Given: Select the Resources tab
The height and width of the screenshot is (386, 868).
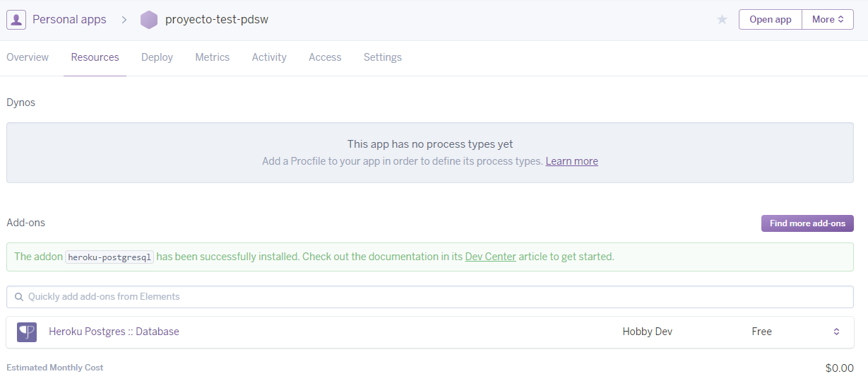Looking at the screenshot, I should (95, 57).
